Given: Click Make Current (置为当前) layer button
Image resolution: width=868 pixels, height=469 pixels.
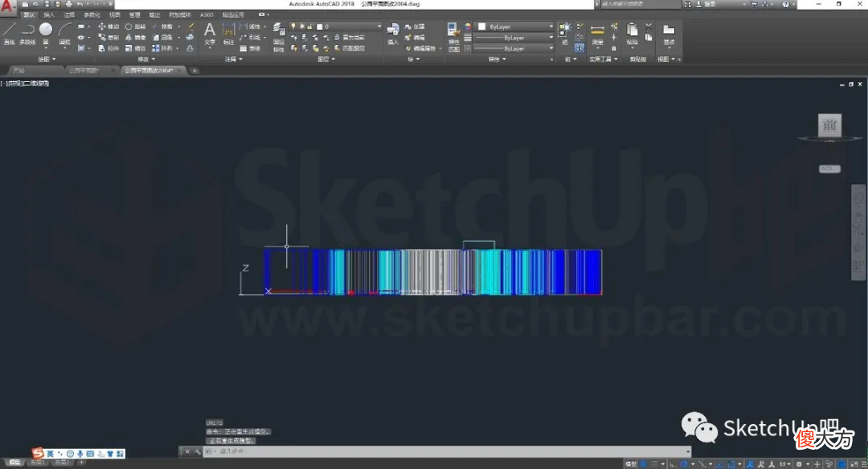Looking at the screenshot, I should click(x=350, y=38).
